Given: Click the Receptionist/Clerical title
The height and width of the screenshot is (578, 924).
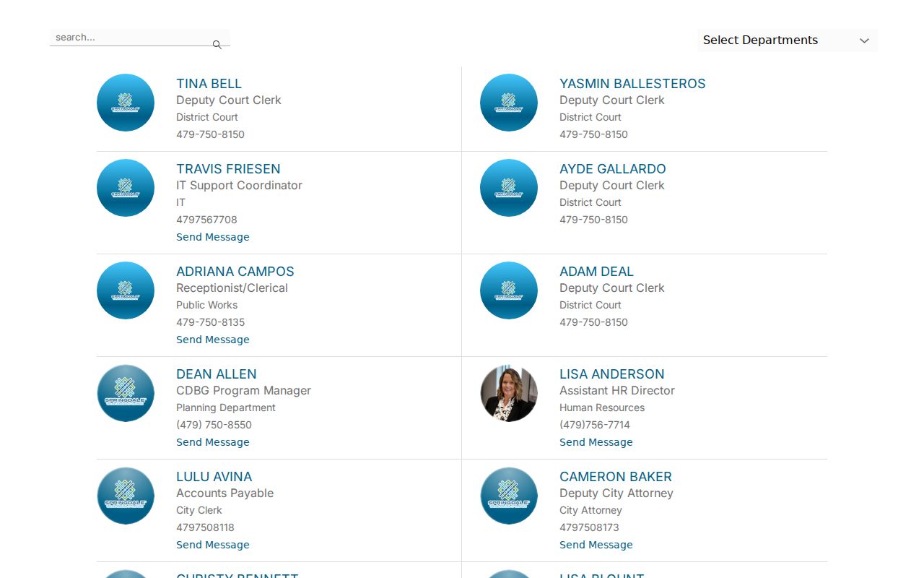Looking at the screenshot, I should [232, 288].
